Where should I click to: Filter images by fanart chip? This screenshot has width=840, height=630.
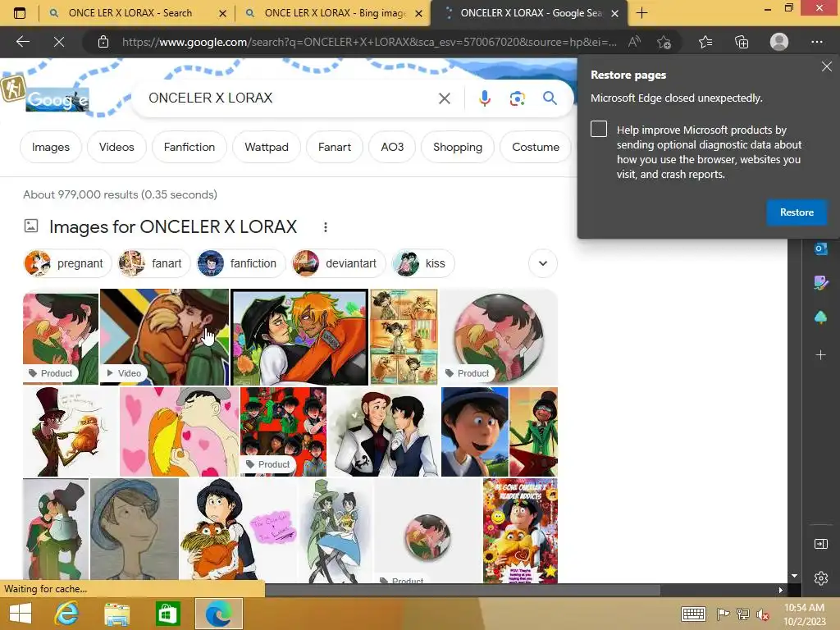click(x=153, y=263)
